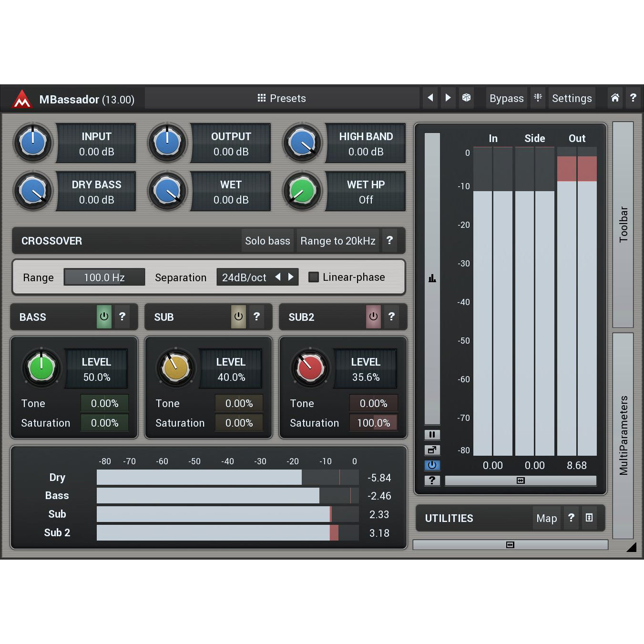Image resolution: width=644 pixels, height=644 pixels.
Task: Open the Presets menu
Action: click(282, 98)
